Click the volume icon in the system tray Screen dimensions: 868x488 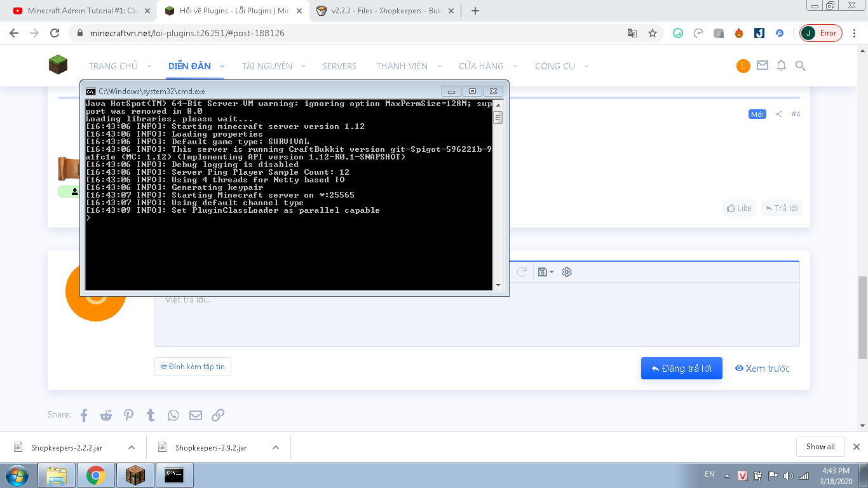click(x=789, y=475)
